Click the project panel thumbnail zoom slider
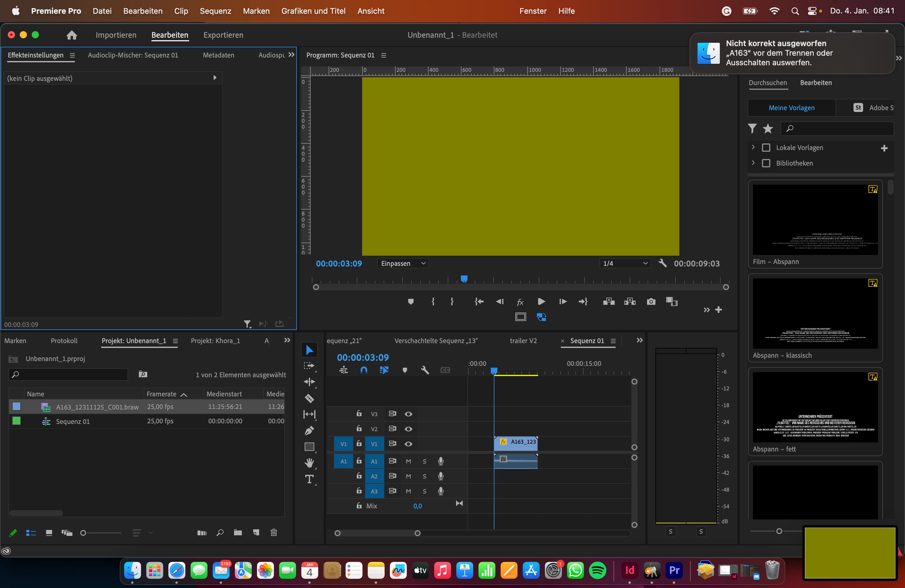Viewport: 905px width, 588px height. click(x=83, y=533)
